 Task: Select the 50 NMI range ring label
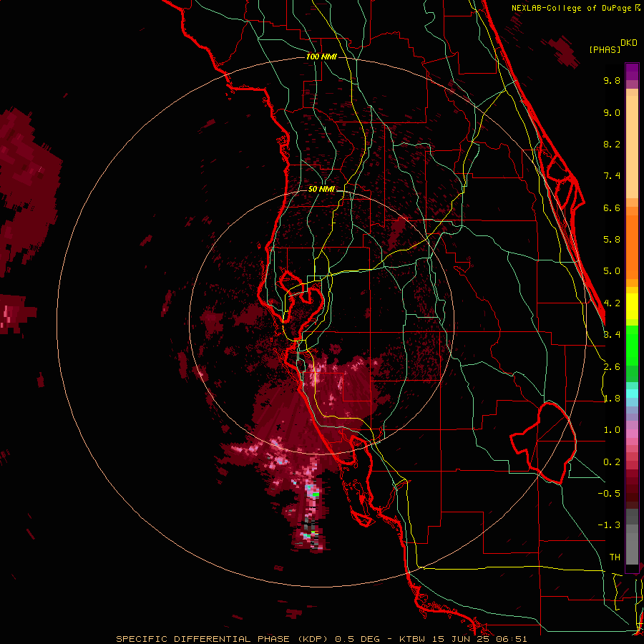[x=321, y=189]
